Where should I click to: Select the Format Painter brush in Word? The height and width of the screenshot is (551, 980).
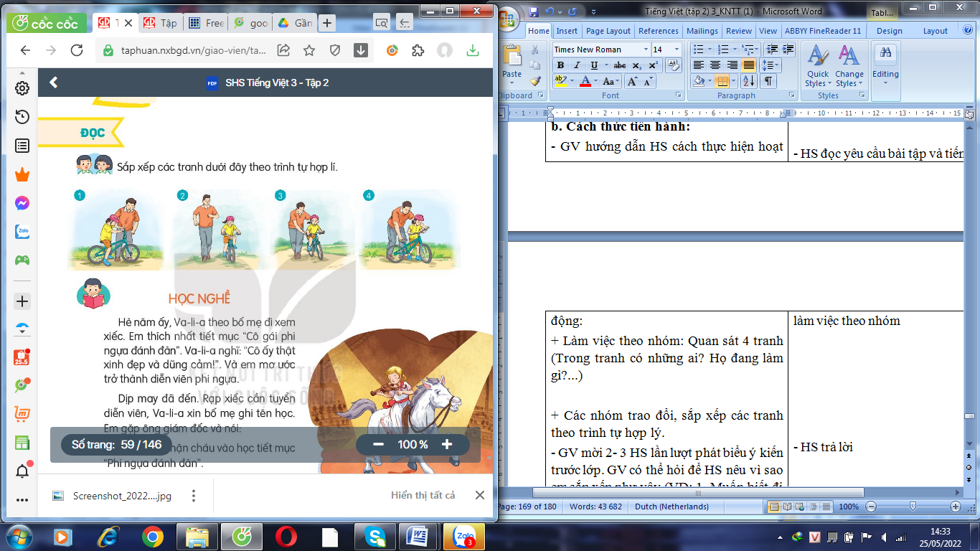pyautogui.click(x=535, y=82)
